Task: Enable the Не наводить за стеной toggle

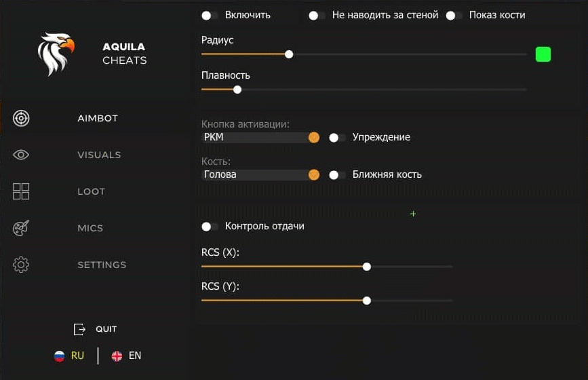Action: point(317,15)
